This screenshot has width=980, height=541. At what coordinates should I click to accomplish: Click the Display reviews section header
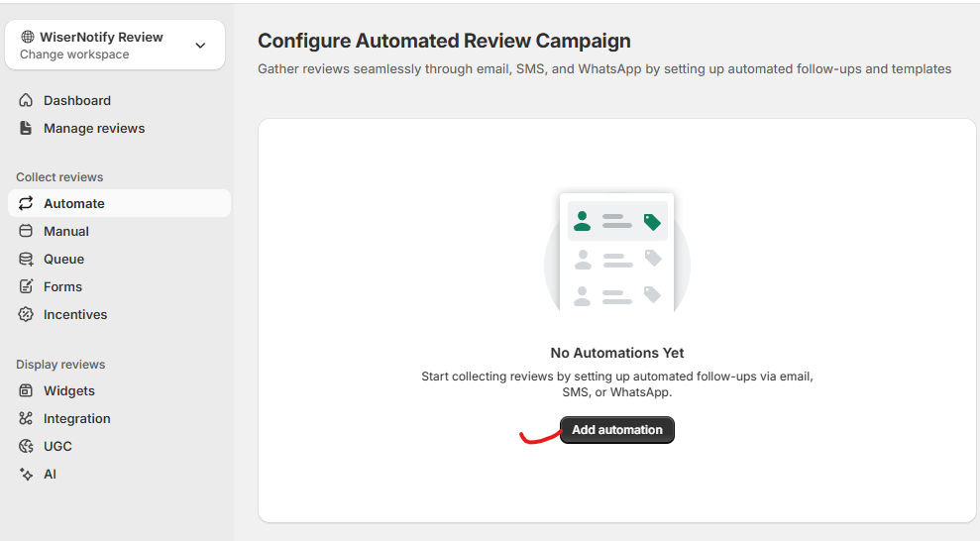[x=60, y=365]
